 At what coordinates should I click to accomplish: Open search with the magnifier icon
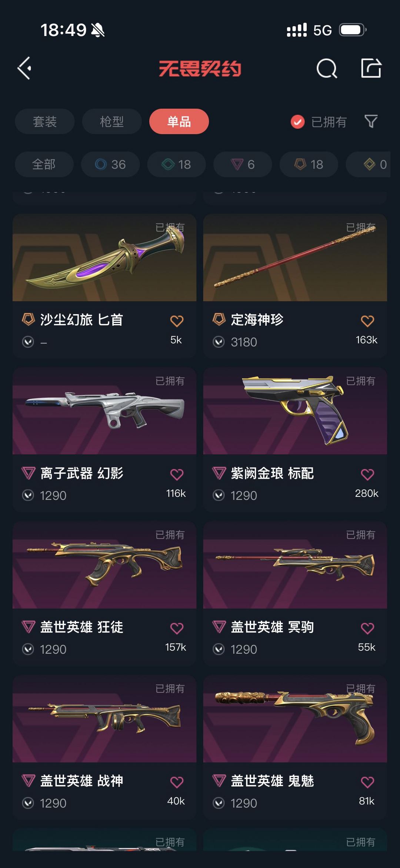coord(327,68)
